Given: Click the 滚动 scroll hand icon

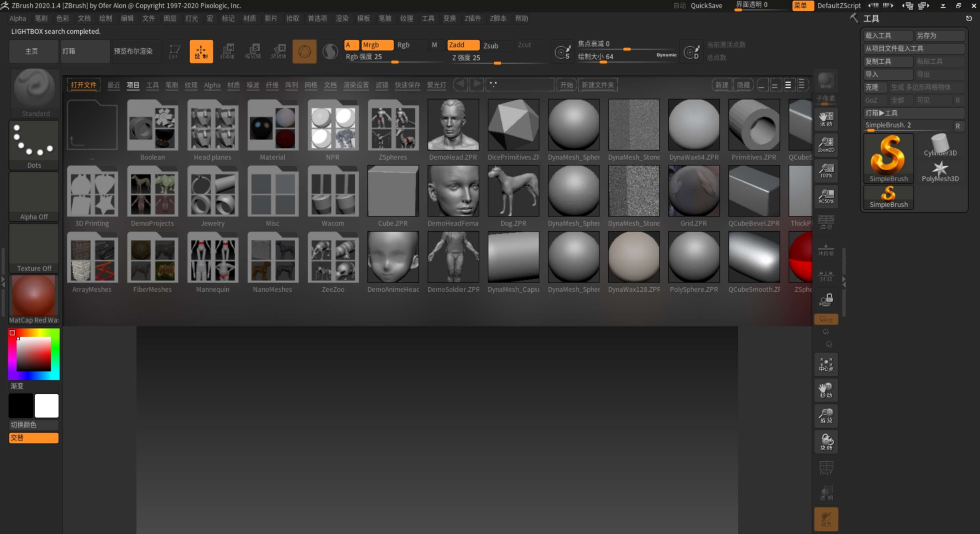Looking at the screenshot, I should coord(826,119).
